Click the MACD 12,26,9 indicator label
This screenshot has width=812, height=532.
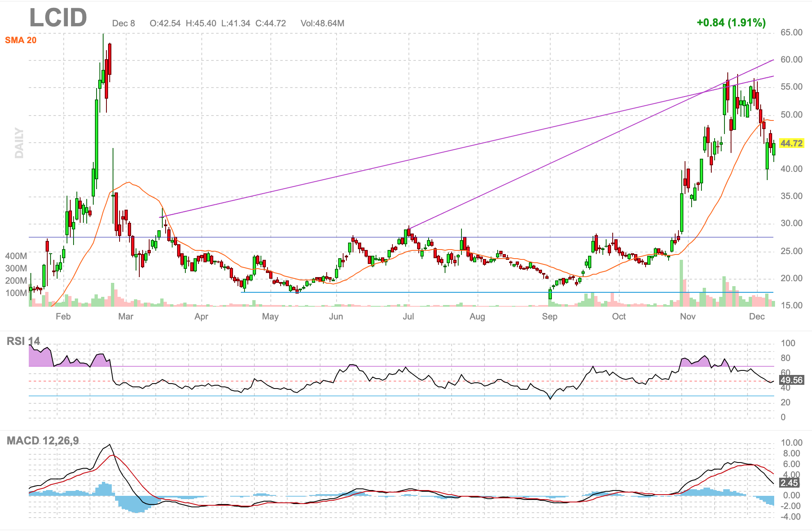click(43, 441)
